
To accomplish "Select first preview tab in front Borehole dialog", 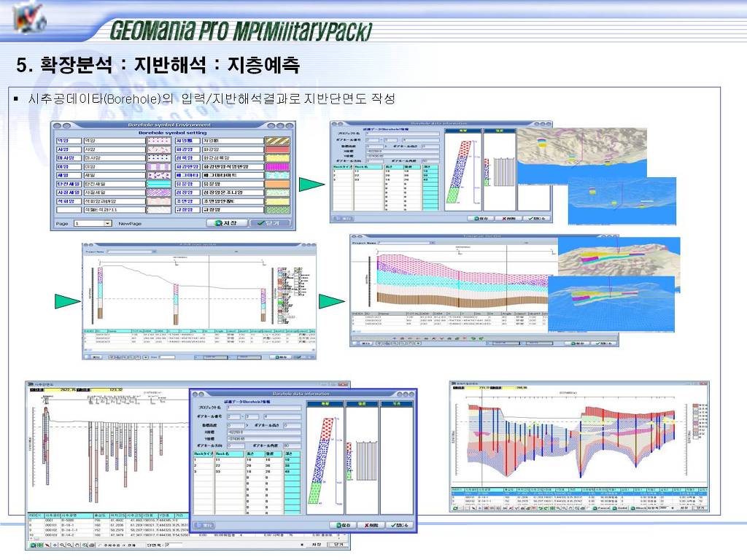I will point(325,404).
